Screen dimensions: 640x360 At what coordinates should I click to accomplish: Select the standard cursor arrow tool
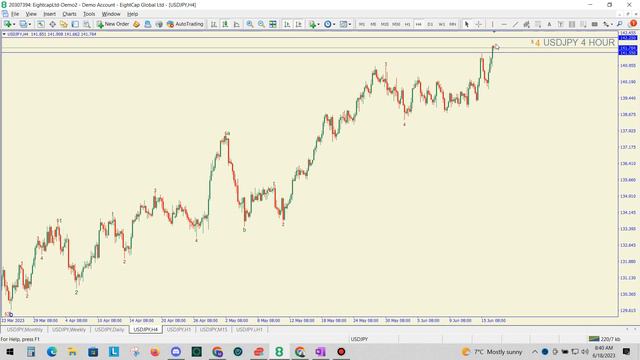[x=467, y=24]
